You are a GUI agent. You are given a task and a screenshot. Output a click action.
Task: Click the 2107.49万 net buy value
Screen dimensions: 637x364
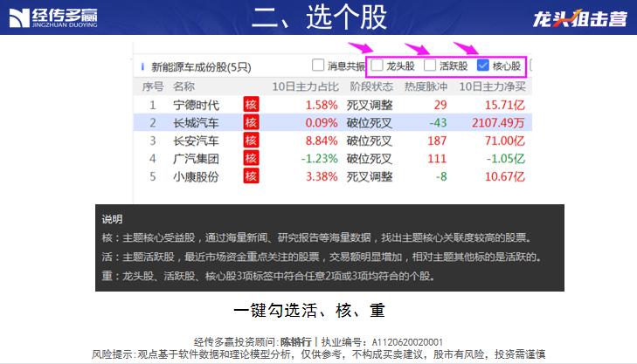498,123
